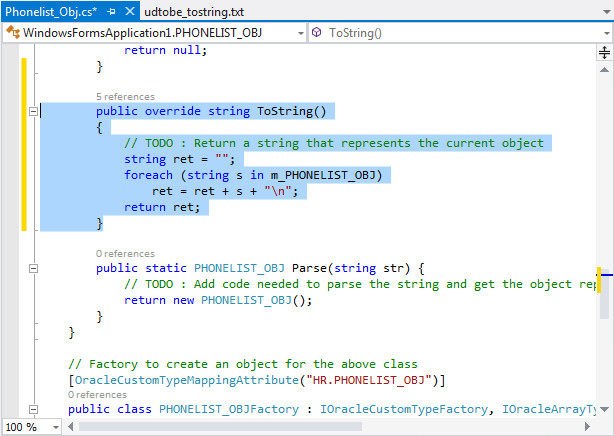The width and height of the screenshot is (614, 436).
Task: Open '0 references' link above Parse method
Action: pos(125,254)
